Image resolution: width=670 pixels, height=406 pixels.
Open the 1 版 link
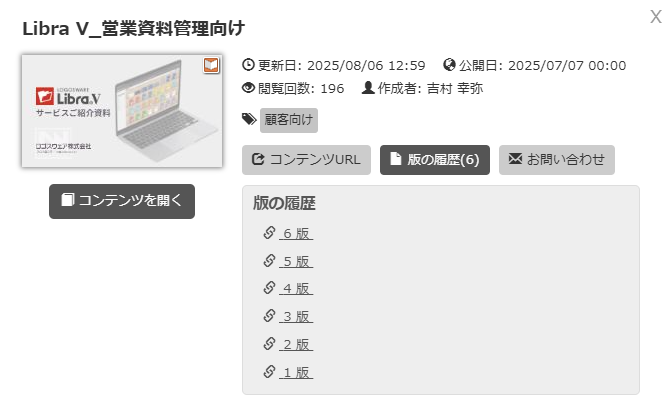pos(296,373)
